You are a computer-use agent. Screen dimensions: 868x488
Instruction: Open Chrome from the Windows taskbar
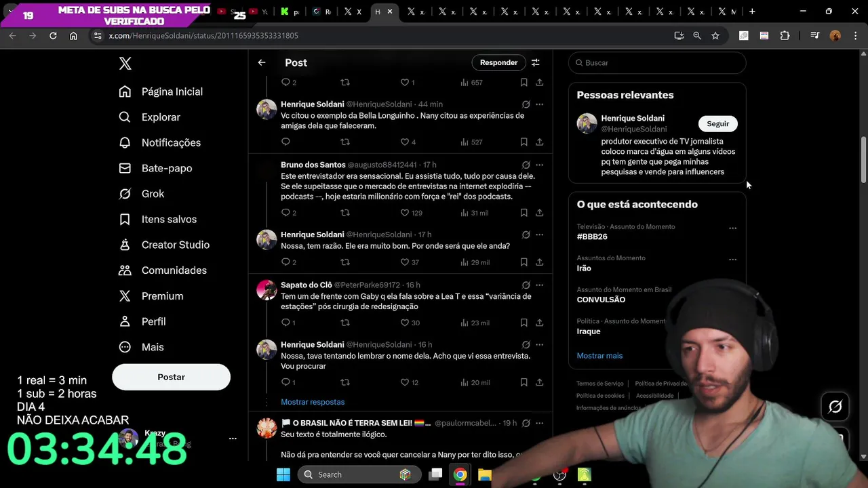[460, 474]
